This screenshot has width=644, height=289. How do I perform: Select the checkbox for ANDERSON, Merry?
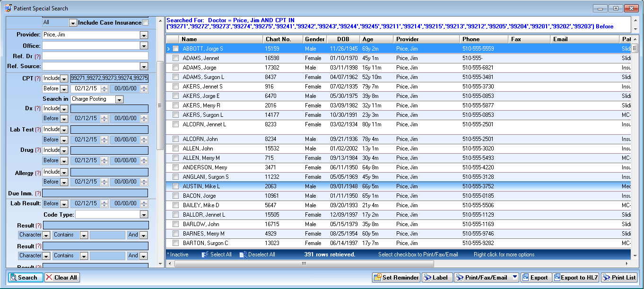175,167
